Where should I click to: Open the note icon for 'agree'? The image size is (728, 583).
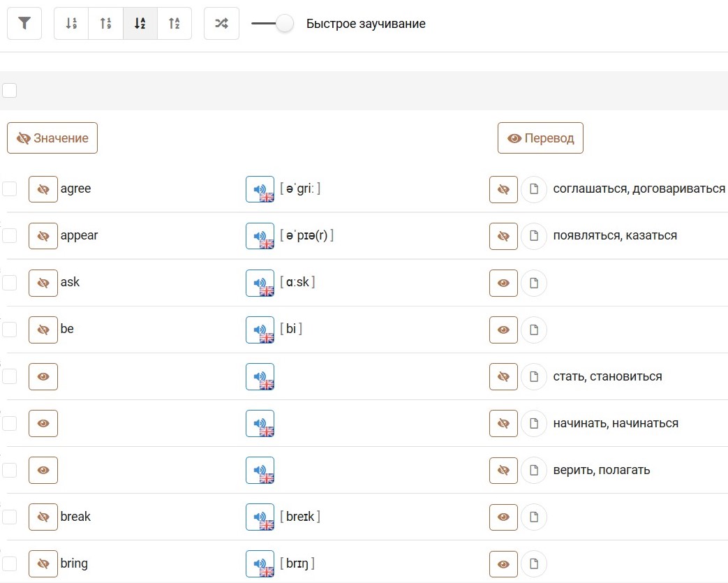[534, 189]
